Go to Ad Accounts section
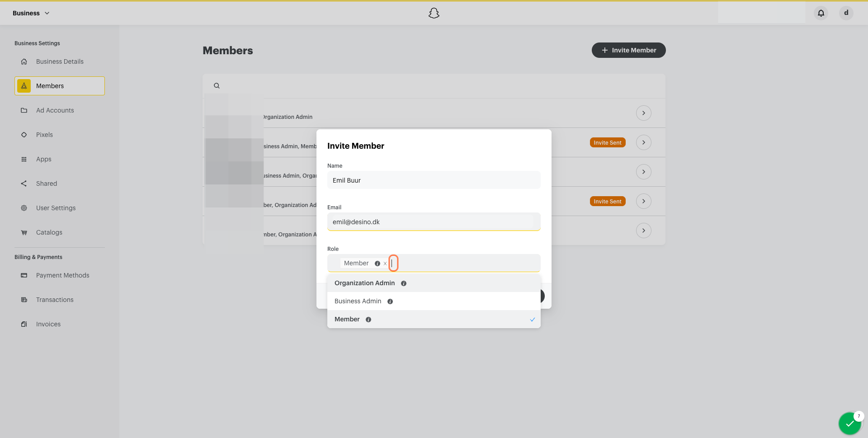Viewport: 868px width, 438px height. point(60,110)
